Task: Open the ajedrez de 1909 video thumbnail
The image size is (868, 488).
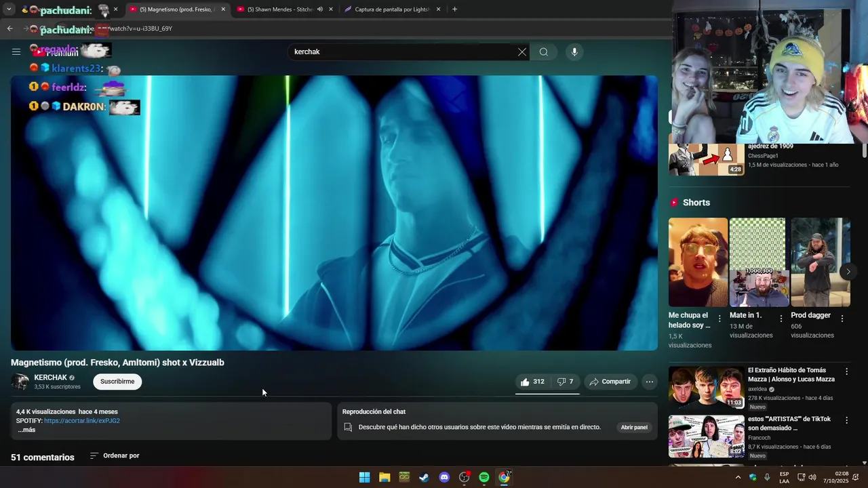Action: coord(707,160)
